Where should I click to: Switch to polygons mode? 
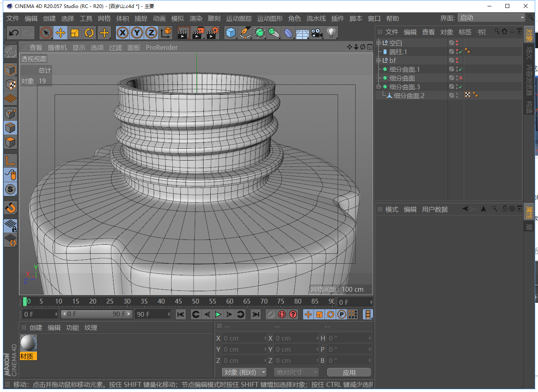point(10,142)
